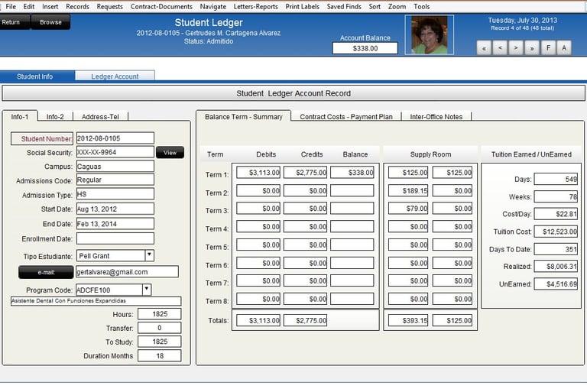The height and width of the screenshot is (392, 587).
Task: Click the Transfer field
Action: [160, 328]
